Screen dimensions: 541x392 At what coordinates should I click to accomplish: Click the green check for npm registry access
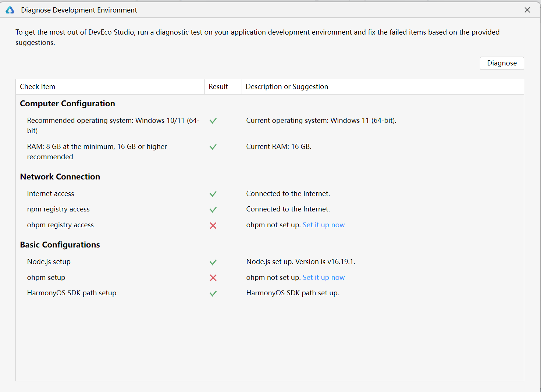click(213, 210)
